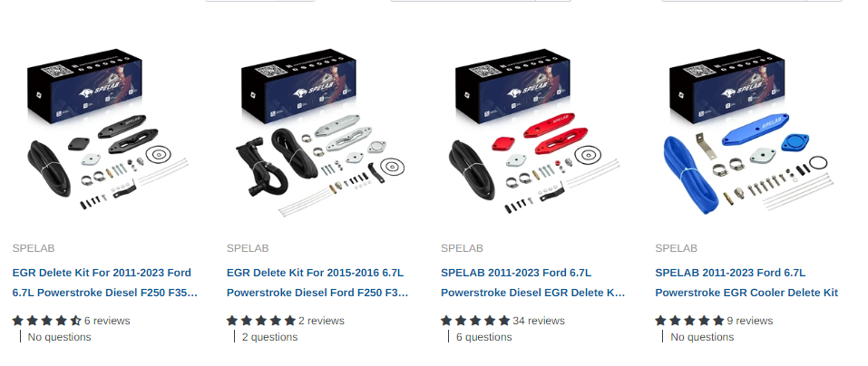
Task: Click star rating beside 9 reviews
Action: pos(689,321)
